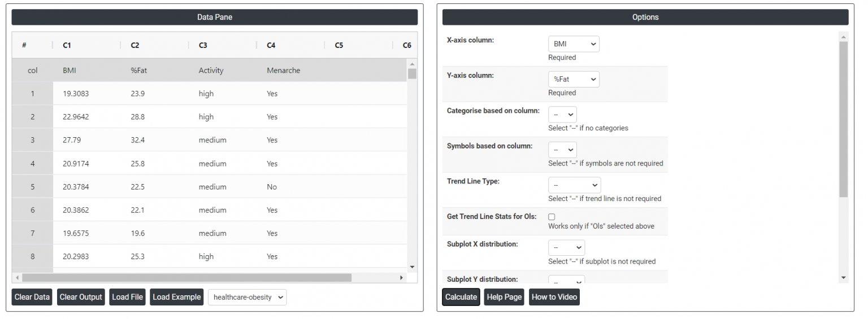Choose a Trend Line Type

(574, 185)
